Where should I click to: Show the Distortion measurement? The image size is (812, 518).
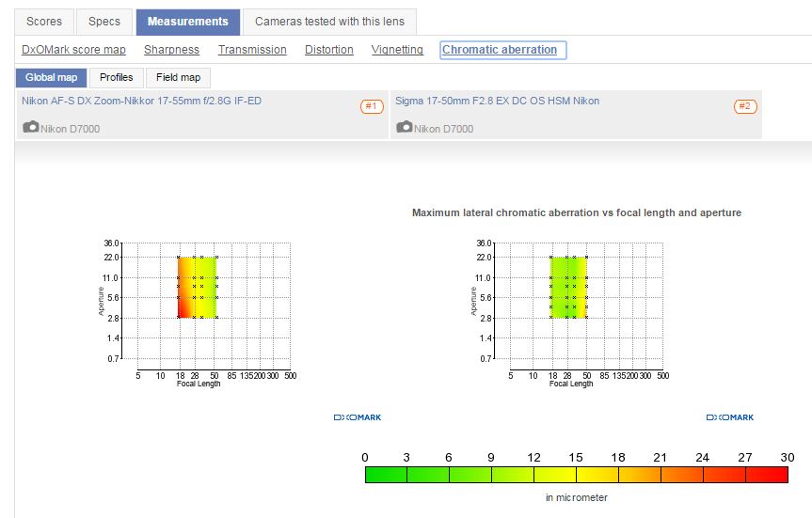329,50
